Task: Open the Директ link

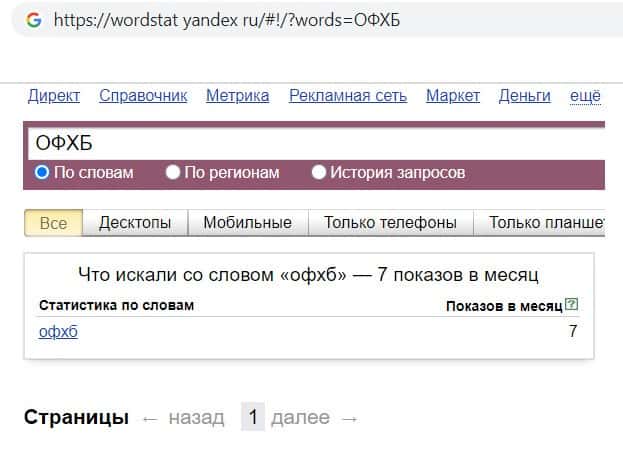Action: point(54,95)
